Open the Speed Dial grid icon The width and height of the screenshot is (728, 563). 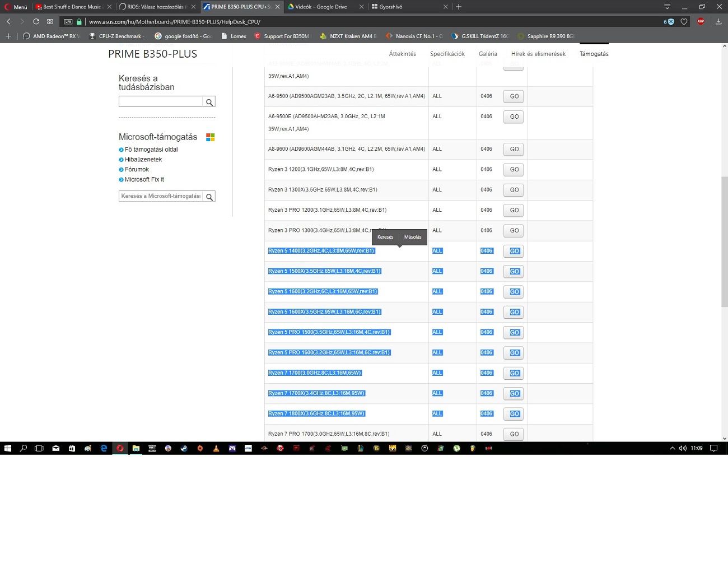50,21
